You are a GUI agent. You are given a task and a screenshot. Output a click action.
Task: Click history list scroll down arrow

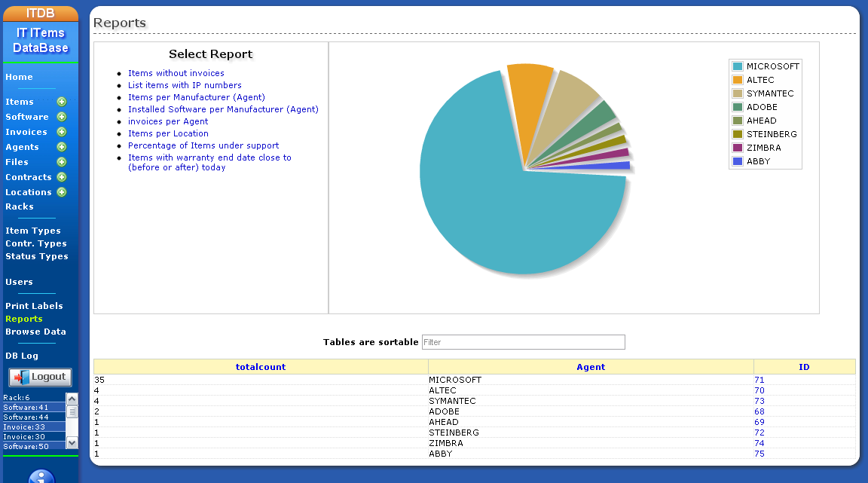click(x=72, y=442)
